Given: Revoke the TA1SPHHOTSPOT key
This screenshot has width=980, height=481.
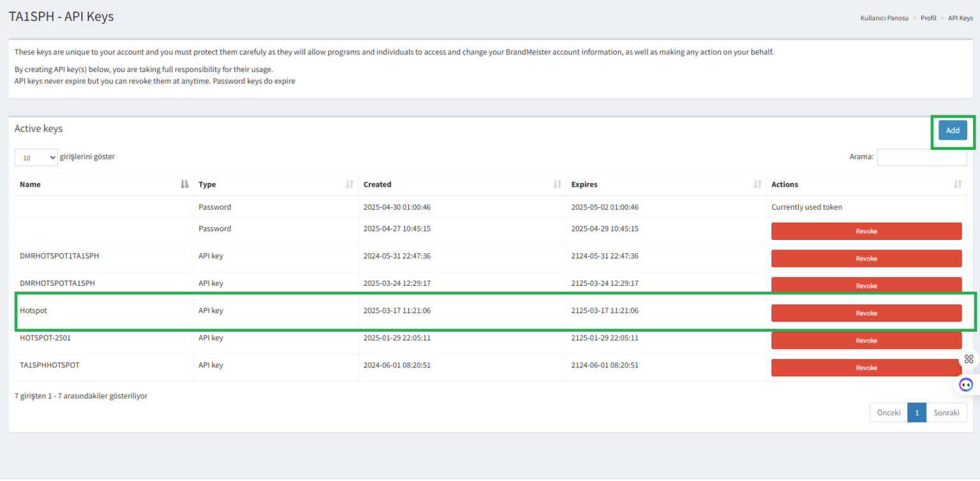Looking at the screenshot, I should (x=866, y=367).
